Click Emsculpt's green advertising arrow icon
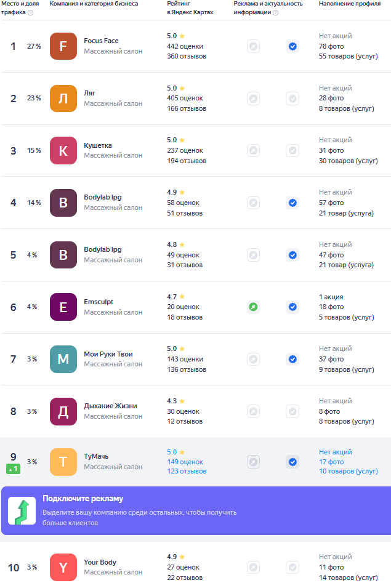The image size is (391, 588). [254, 307]
